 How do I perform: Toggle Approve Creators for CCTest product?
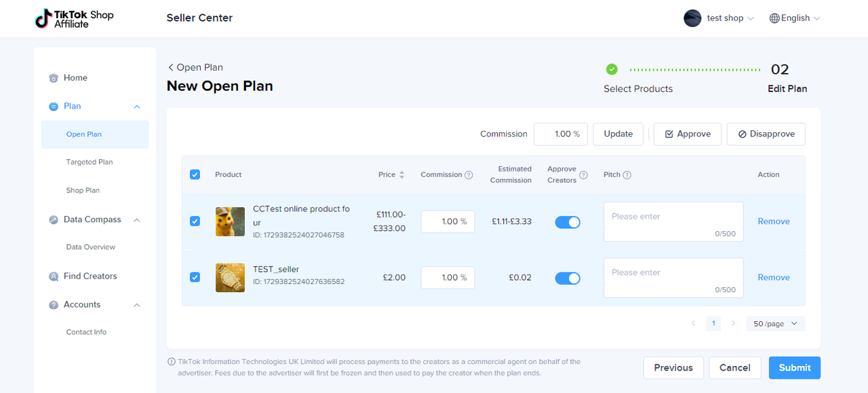click(568, 222)
